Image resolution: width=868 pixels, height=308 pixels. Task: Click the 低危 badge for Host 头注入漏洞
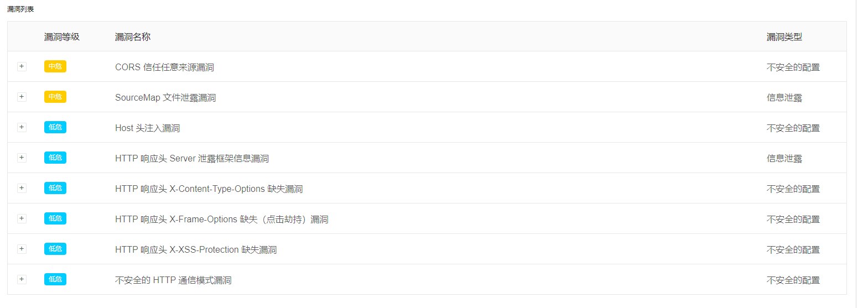[55, 127]
